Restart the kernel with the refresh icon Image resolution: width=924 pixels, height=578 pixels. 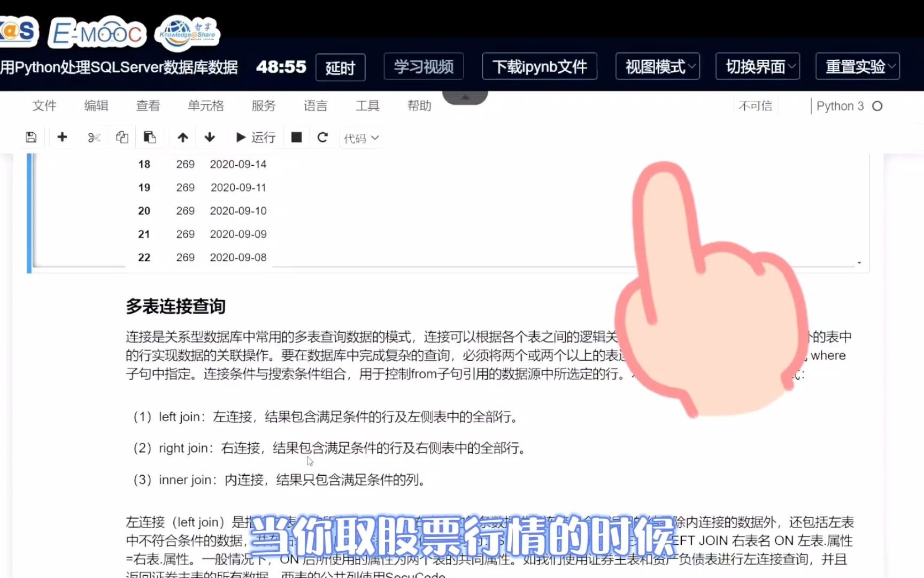pyautogui.click(x=322, y=137)
